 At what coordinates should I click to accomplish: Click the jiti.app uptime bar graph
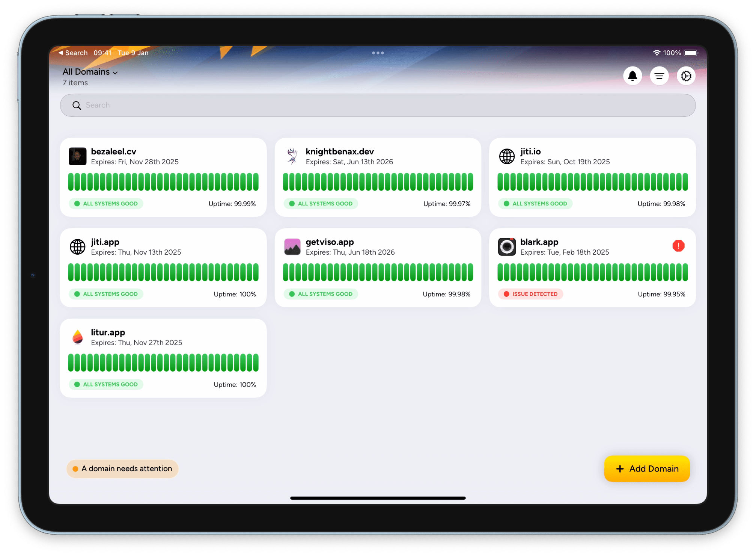tap(163, 272)
